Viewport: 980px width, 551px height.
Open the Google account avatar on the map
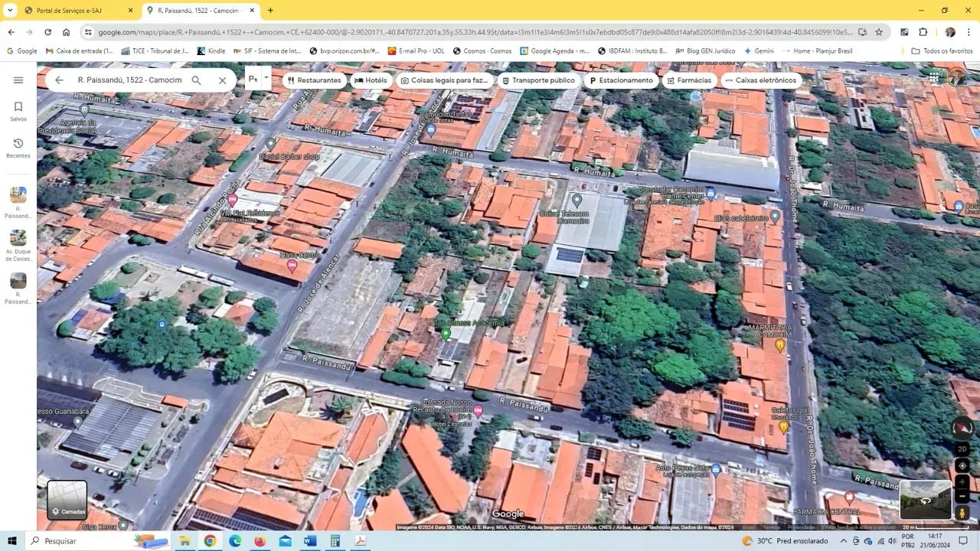[957, 77]
